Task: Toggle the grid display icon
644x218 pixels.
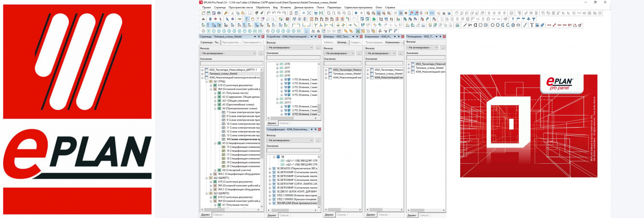Action: (x=395, y=13)
